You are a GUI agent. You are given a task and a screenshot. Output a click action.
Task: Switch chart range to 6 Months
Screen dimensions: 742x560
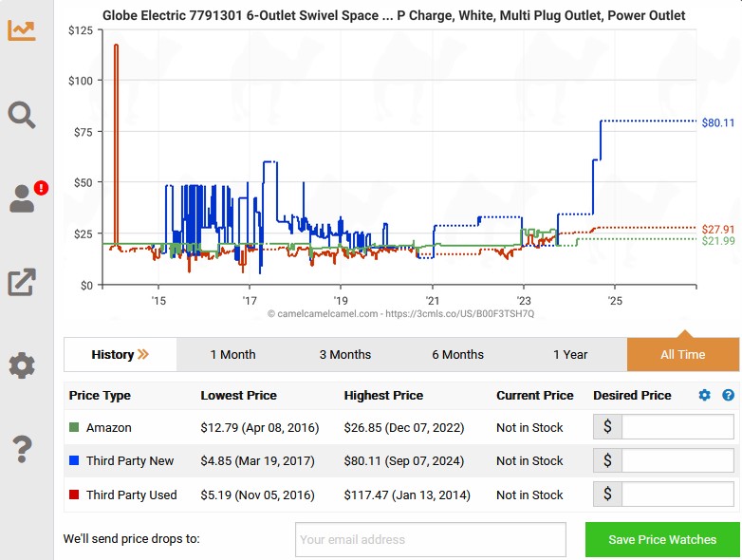tap(457, 355)
